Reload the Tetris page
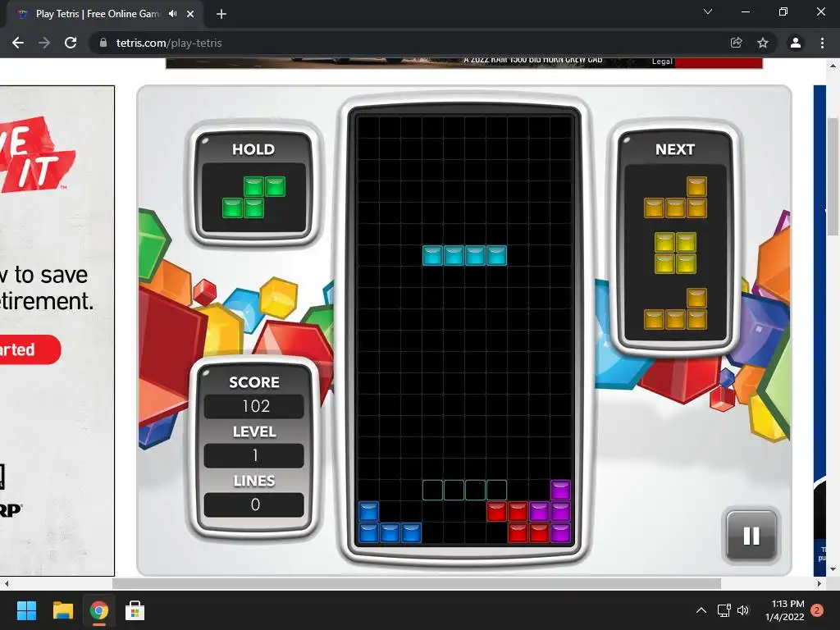The image size is (840, 630). click(x=71, y=43)
